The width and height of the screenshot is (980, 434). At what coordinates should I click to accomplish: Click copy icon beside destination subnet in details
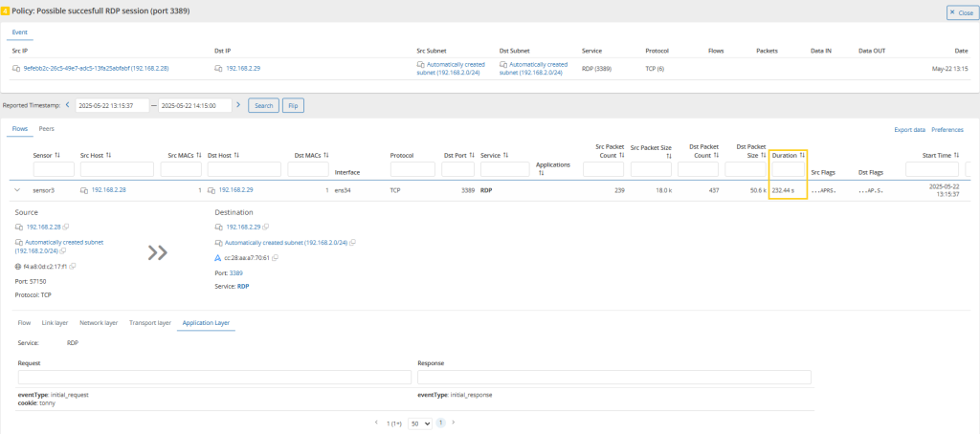[x=354, y=243]
